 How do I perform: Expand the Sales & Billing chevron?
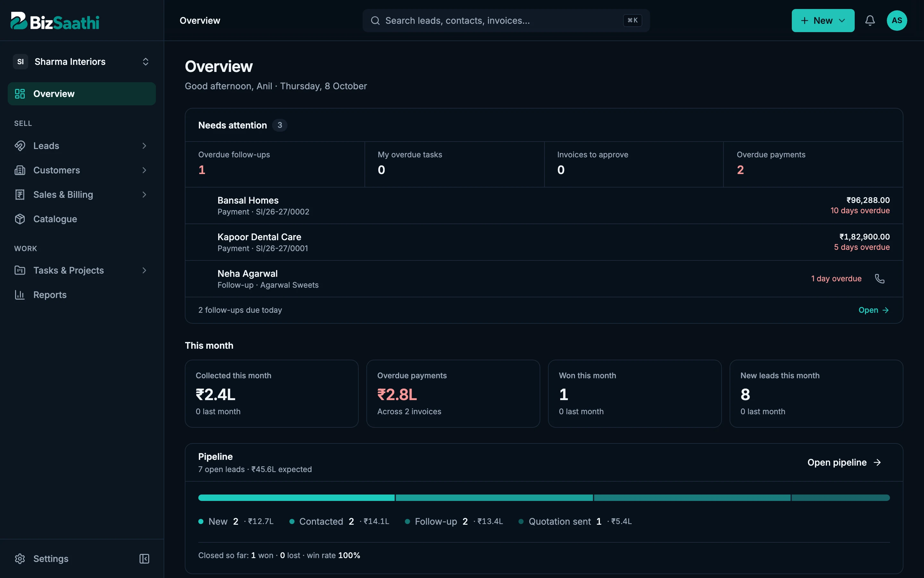144,195
